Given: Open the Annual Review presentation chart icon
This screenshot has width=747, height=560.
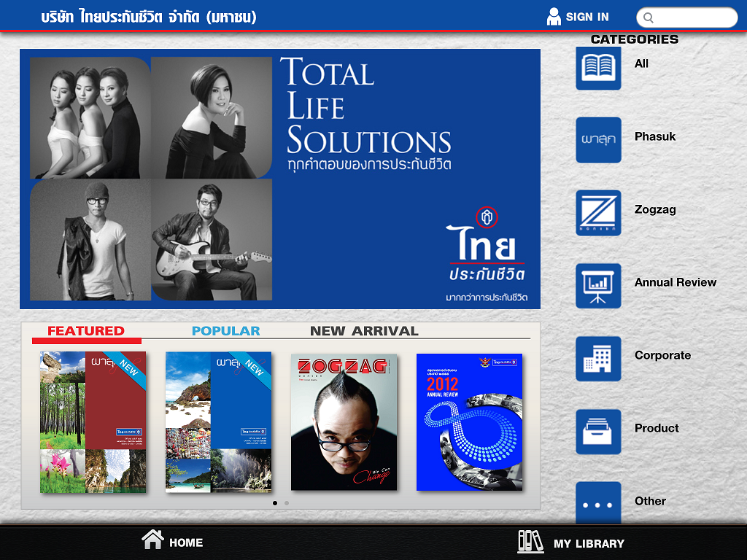Looking at the screenshot, I should (598, 286).
